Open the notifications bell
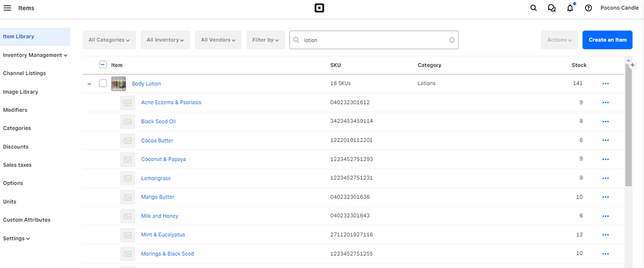The image size is (644, 268). [x=570, y=8]
